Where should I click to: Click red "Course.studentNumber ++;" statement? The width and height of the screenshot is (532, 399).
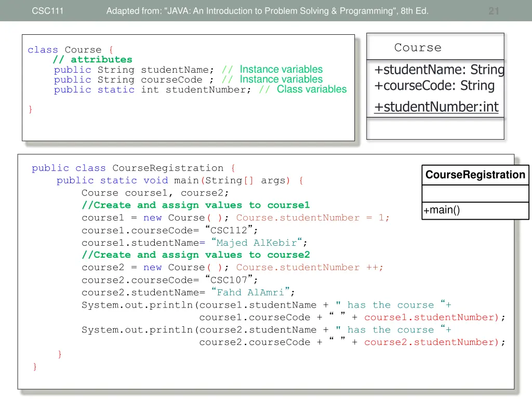[x=310, y=268]
